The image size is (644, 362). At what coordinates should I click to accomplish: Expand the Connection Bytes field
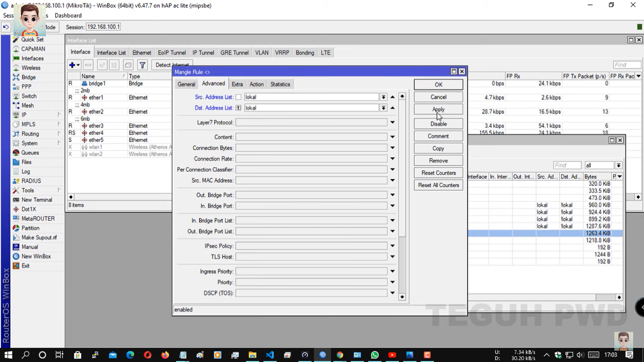click(x=392, y=148)
